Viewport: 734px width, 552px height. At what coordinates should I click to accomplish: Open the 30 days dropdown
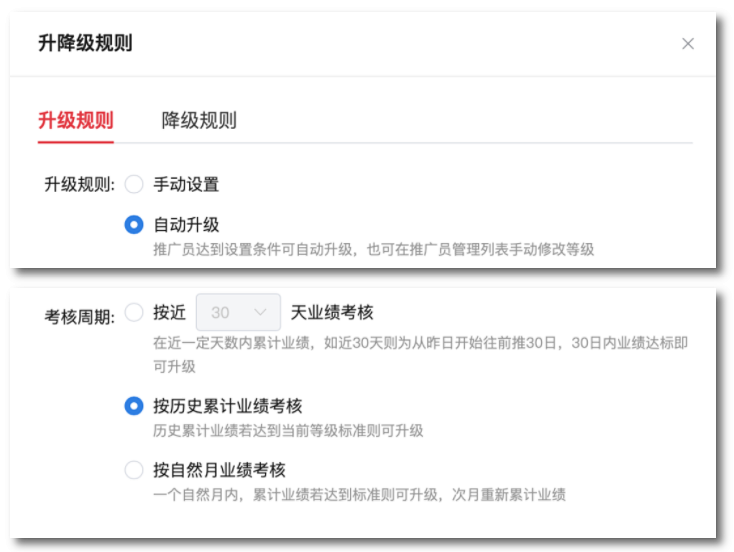[238, 312]
